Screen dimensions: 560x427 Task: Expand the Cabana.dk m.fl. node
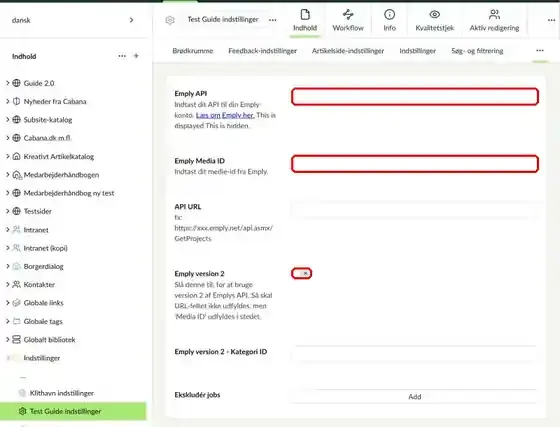point(8,138)
